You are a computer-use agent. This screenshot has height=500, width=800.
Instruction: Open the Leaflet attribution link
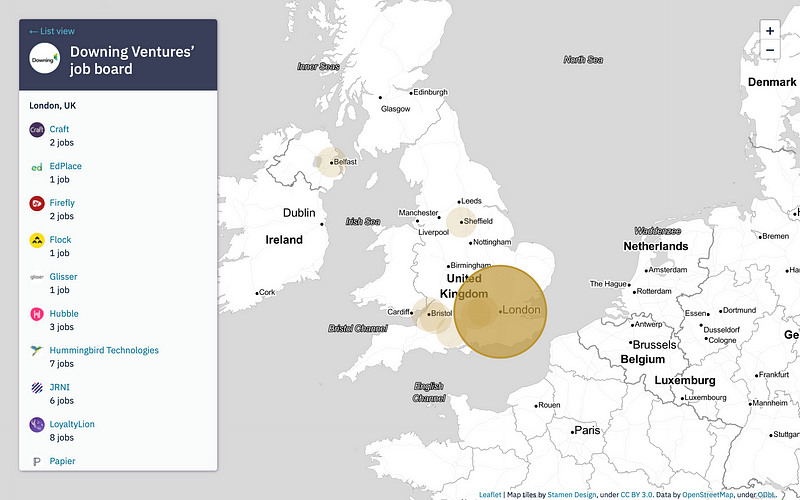[490, 494]
